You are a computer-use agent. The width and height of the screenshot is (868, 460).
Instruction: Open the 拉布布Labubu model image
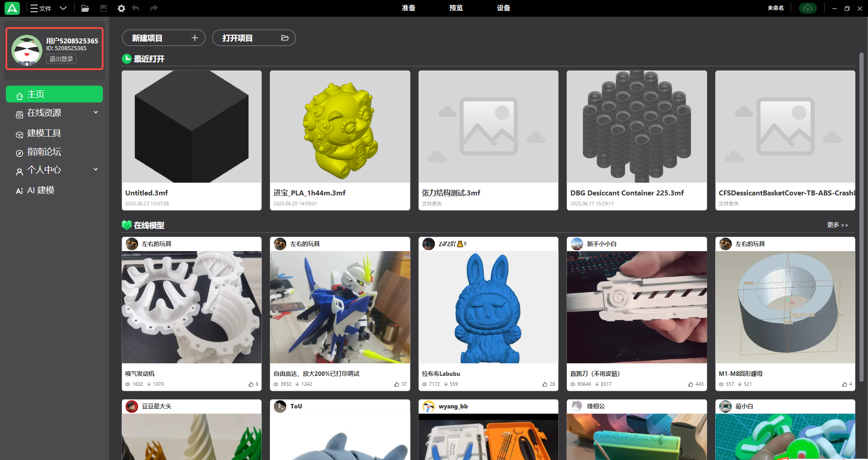(488, 307)
